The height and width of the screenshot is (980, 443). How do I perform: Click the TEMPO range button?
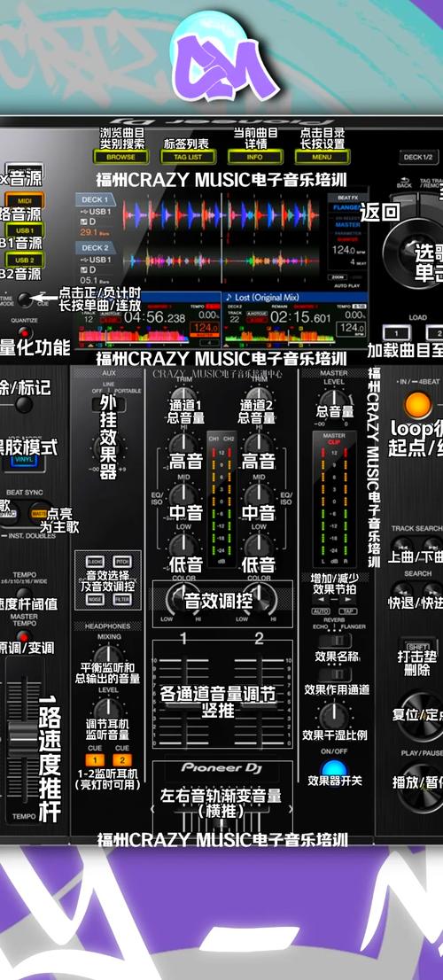[x=25, y=592]
